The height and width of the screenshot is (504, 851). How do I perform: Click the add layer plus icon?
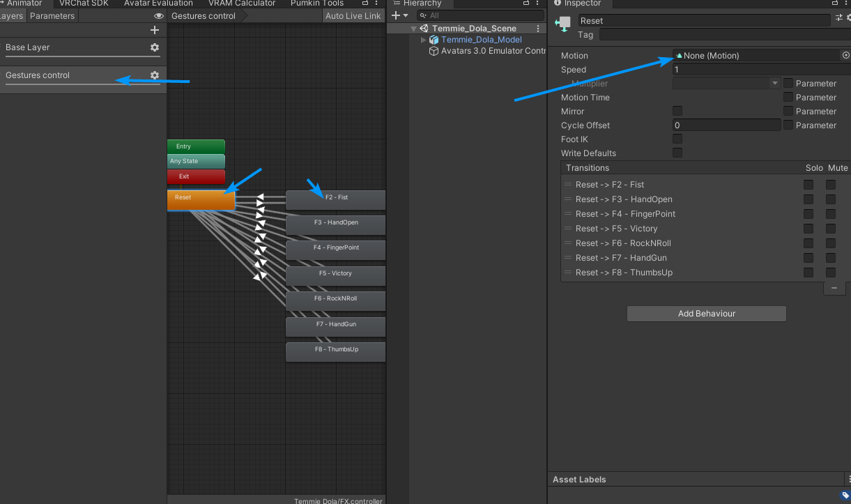(x=155, y=30)
